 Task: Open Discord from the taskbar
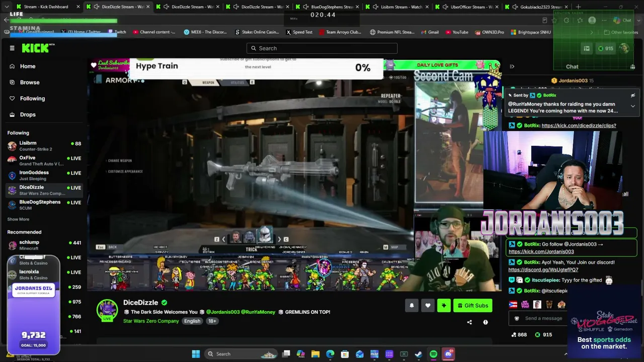(x=448, y=354)
